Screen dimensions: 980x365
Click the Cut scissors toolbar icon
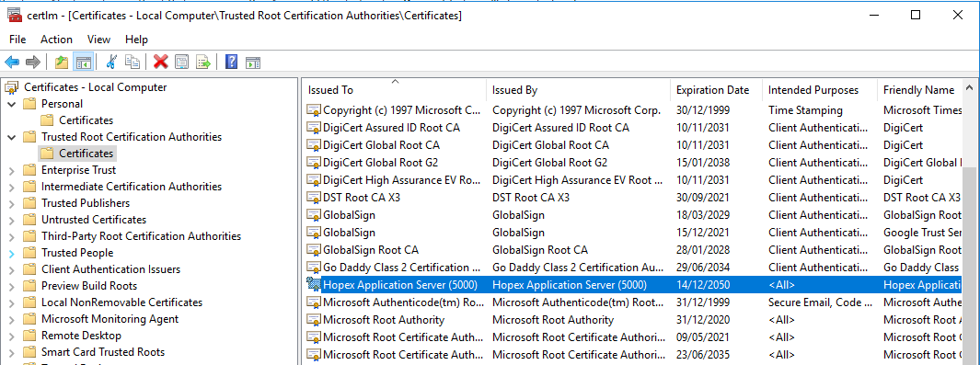(x=111, y=62)
